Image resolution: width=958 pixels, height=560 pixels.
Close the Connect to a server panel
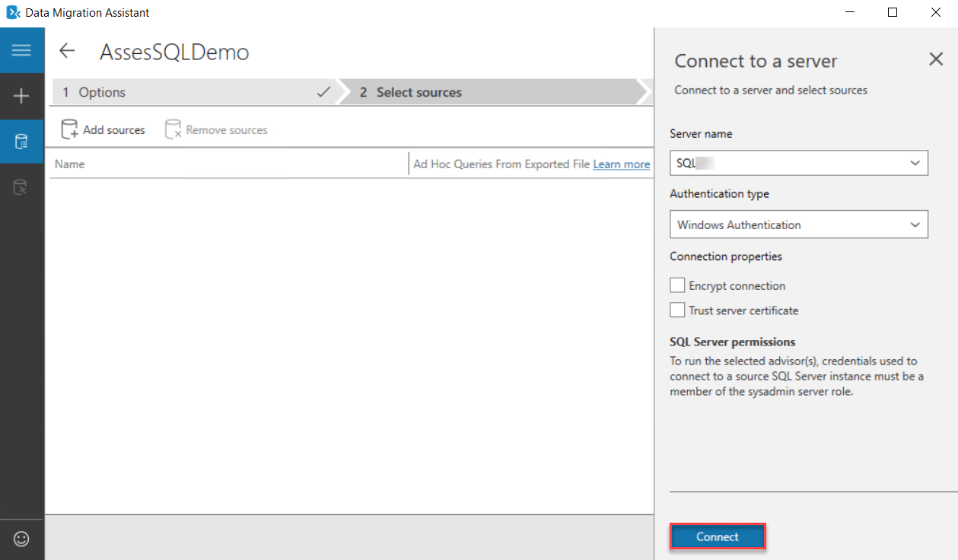pyautogui.click(x=936, y=59)
